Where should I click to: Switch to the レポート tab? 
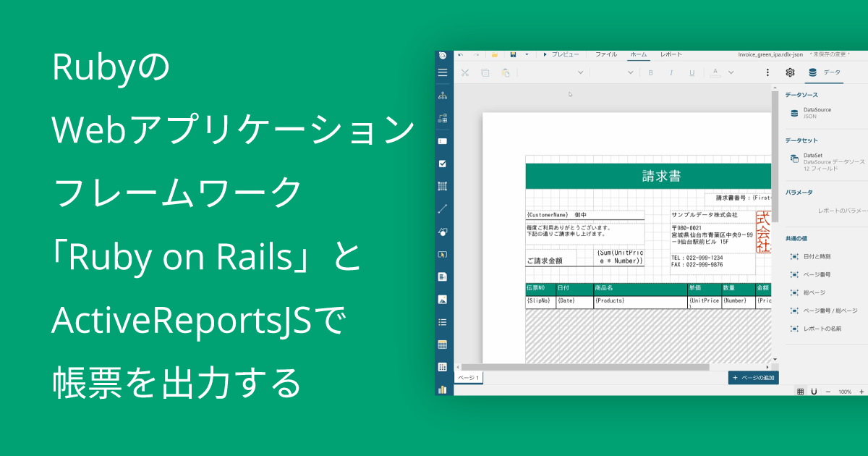pyautogui.click(x=671, y=54)
